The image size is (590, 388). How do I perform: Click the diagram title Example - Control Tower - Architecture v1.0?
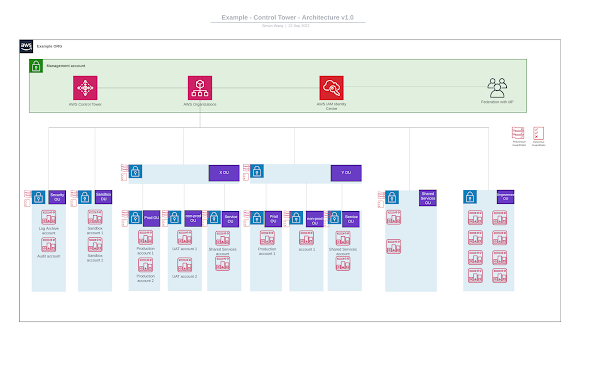coord(287,18)
